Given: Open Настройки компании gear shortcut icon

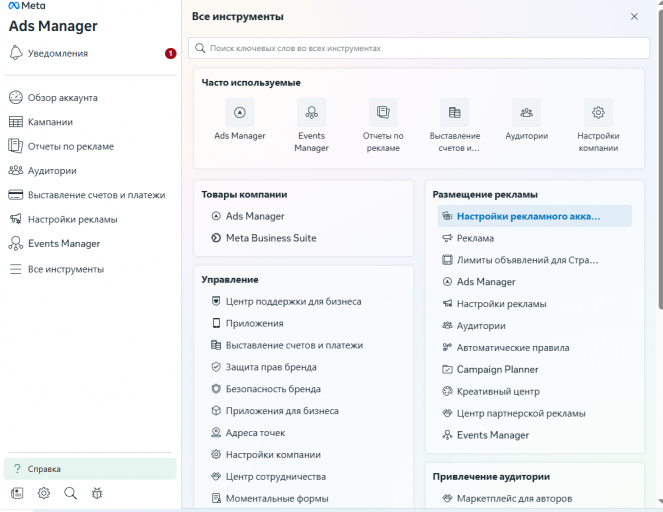Looking at the screenshot, I should [x=598, y=112].
